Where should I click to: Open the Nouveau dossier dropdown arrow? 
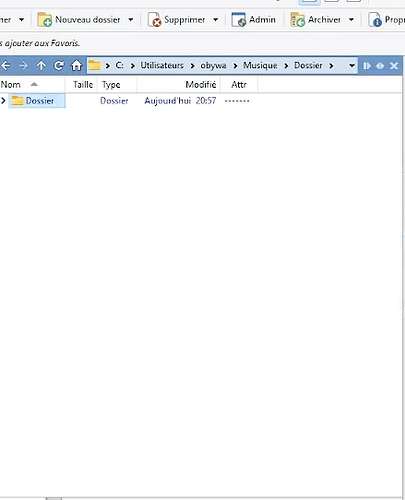(131, 20)
